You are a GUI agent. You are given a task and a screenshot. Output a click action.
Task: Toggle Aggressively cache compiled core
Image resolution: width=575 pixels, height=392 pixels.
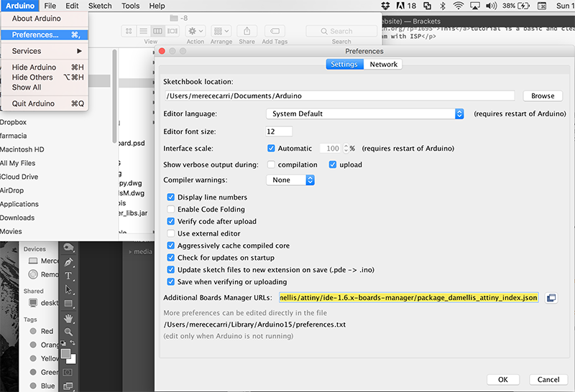170,246
